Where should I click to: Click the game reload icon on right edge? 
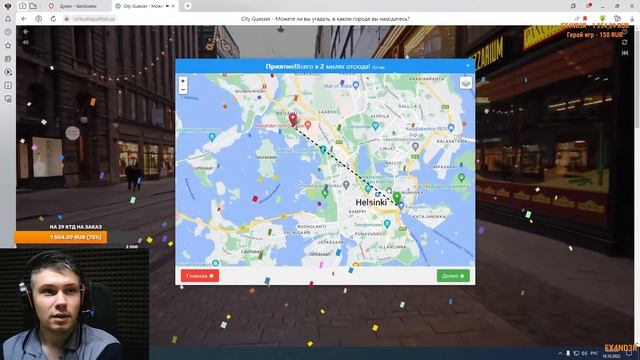[x=624, y=42]
